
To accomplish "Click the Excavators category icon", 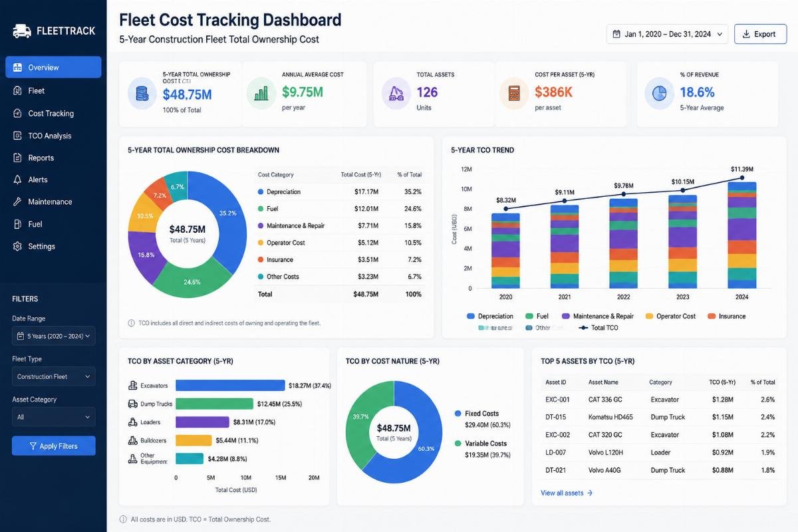I will [x=132, y=385].
